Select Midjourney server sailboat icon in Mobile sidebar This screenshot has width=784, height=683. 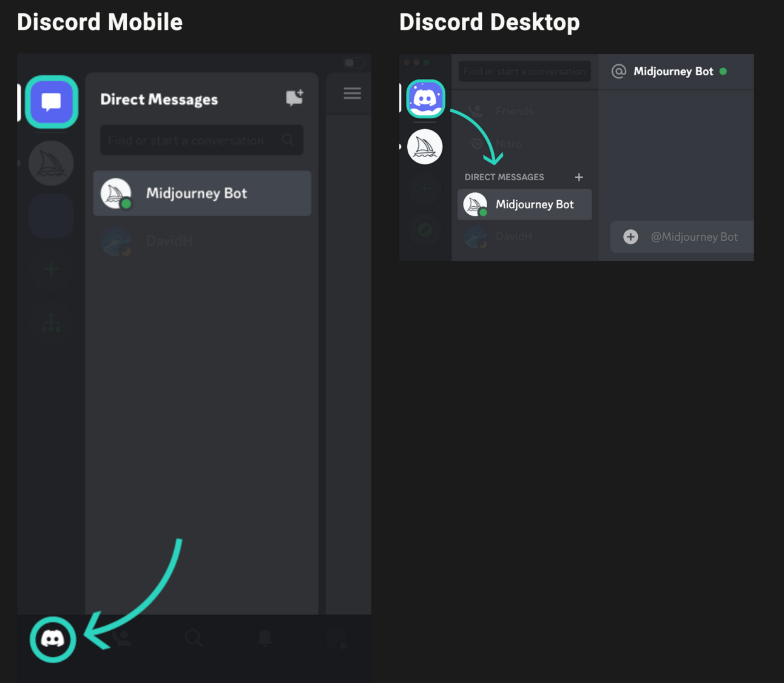click(51, 163)
